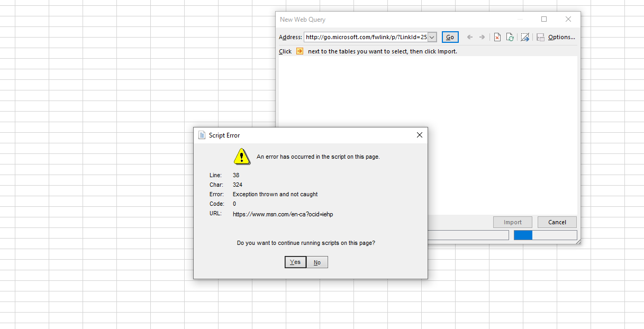The height and width of the screenshot is (329, 644).
Task: Click No to stop running scripts
Action: coord(317,262)
